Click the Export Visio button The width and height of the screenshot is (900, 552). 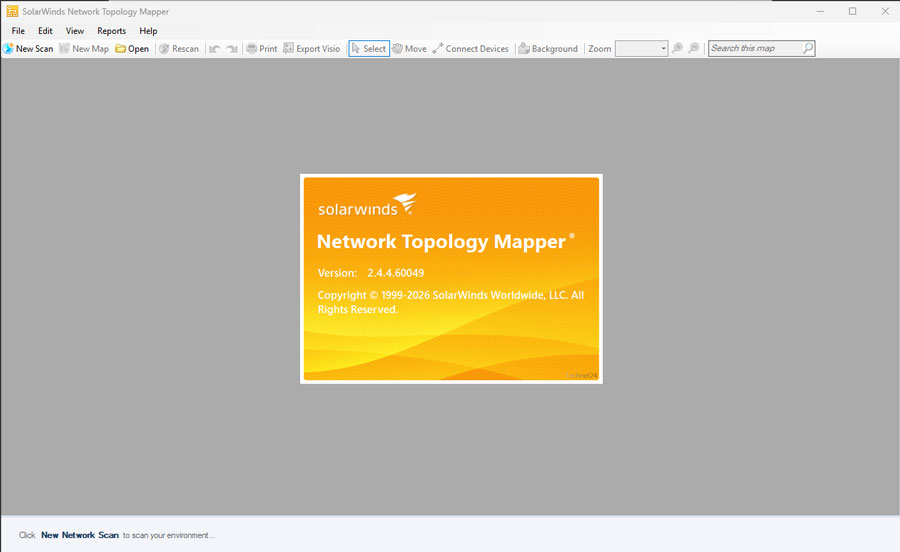click(x=312, y=48)
